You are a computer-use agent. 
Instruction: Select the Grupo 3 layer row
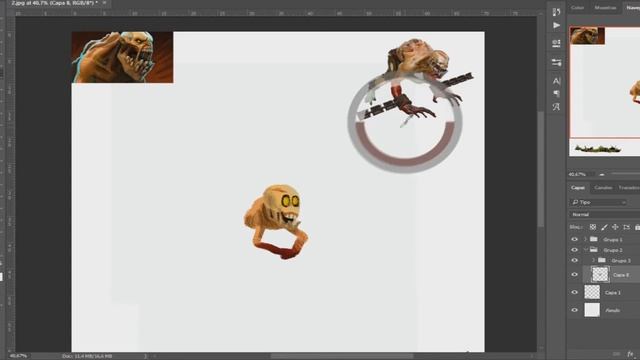(x=604, y=260)
